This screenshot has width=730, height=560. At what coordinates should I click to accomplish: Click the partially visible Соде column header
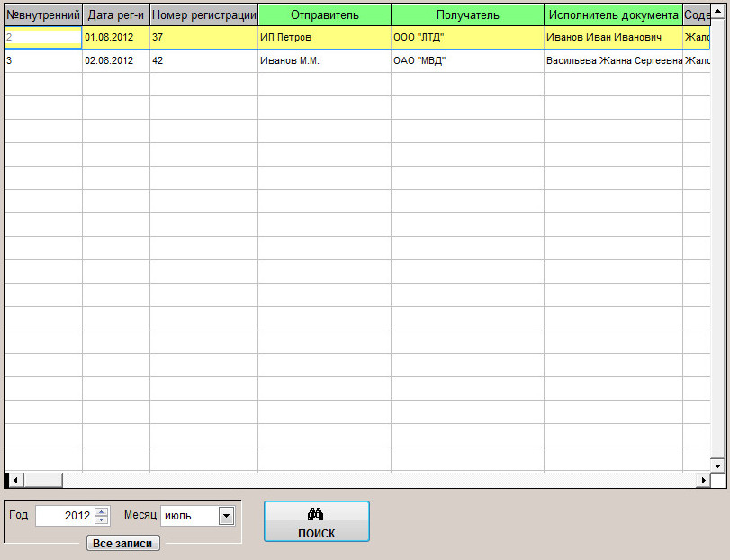point(697,15)
